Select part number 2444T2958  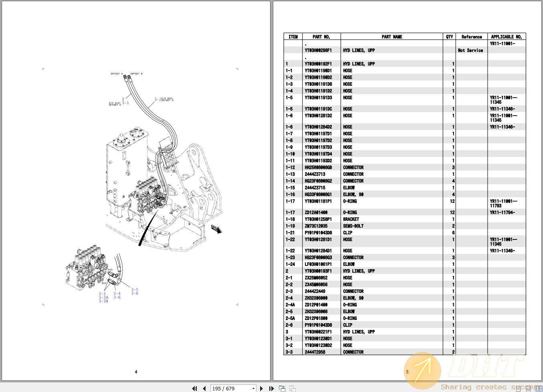315,352
